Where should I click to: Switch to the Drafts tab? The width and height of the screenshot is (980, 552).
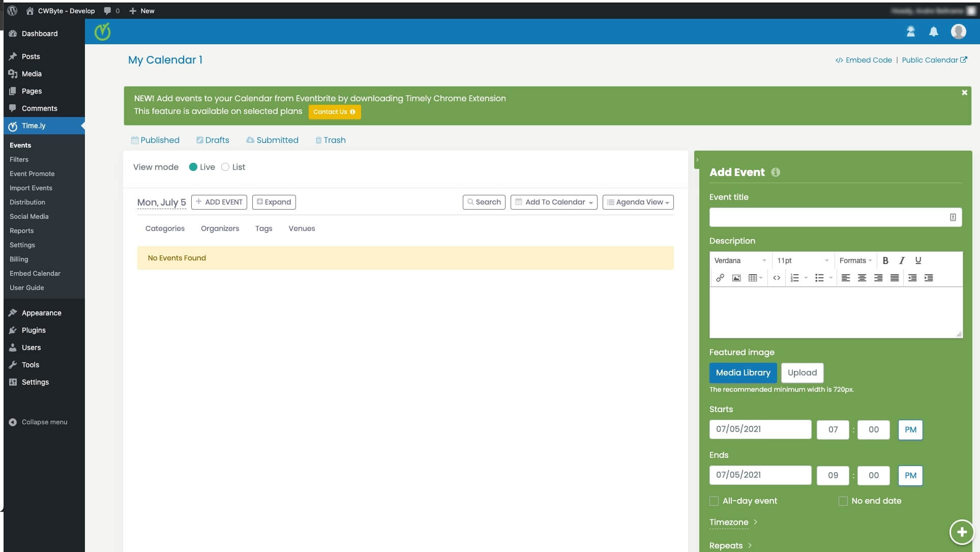tap(212, 140)
